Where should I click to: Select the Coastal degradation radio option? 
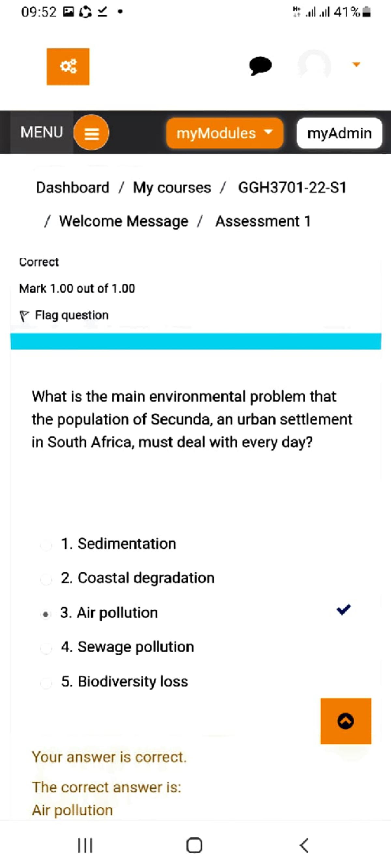[x=46, y=579]
